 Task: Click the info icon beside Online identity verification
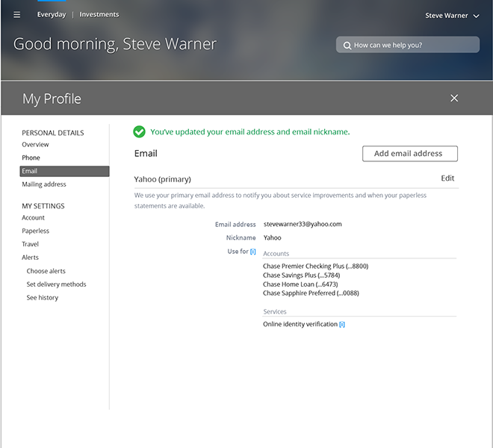(x=342, y=324)
